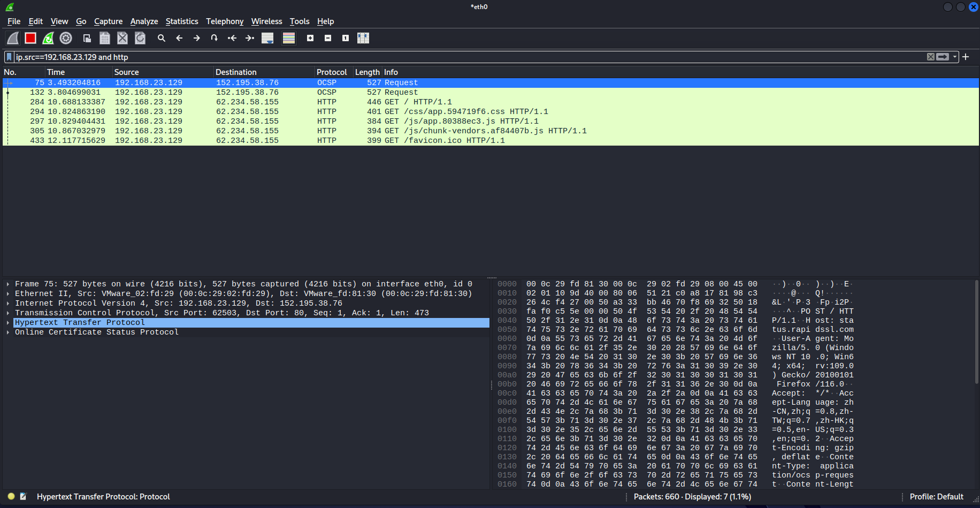The height and width of the screenshot is (508, 980).
Task: Click the find packet magnifier icon
Action: (x=162, y=38)
